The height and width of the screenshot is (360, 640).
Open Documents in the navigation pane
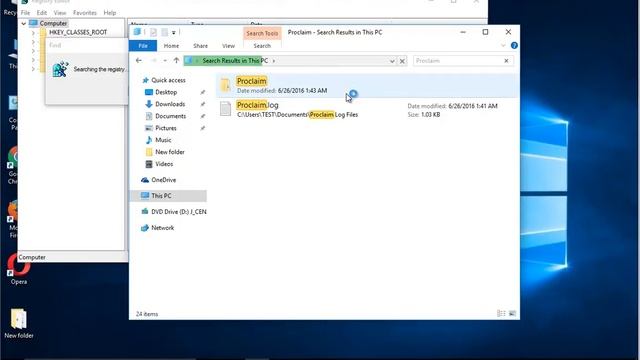170,116
